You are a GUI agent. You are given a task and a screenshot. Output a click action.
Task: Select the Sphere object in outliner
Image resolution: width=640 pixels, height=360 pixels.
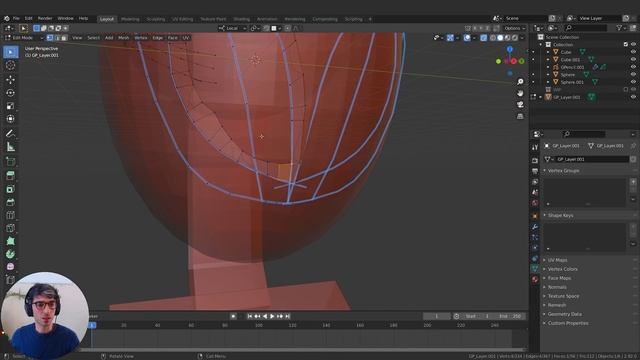pos(567,75)
